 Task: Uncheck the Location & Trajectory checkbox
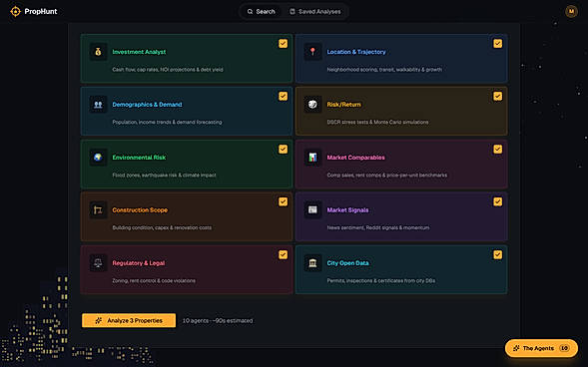pyautogui.click(x=497, y=44)
